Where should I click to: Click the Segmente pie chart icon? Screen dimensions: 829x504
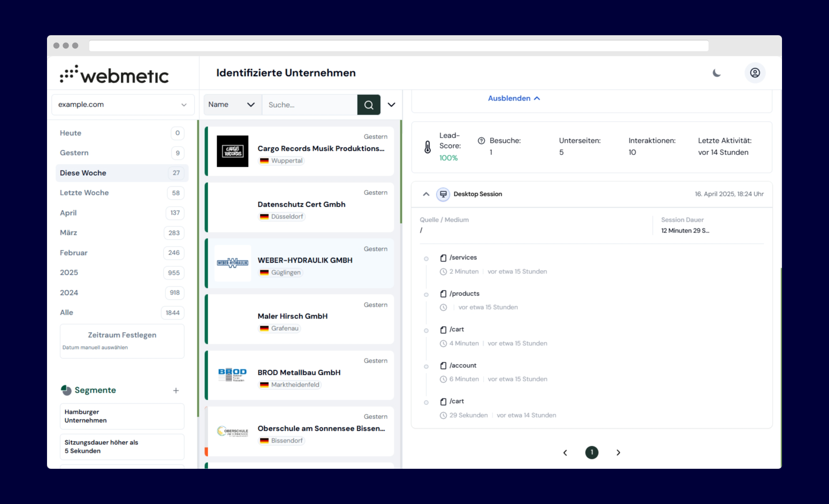tap(66, 390)
